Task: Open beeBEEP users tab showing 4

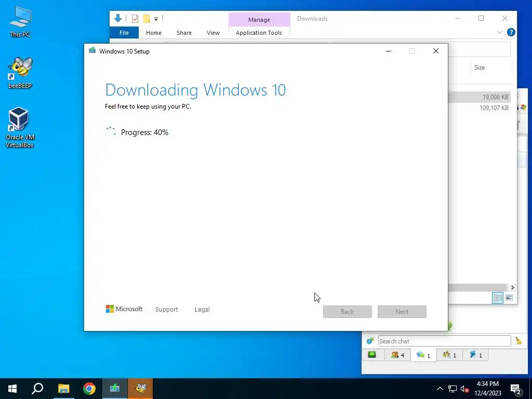Action: tap(397, 355)
